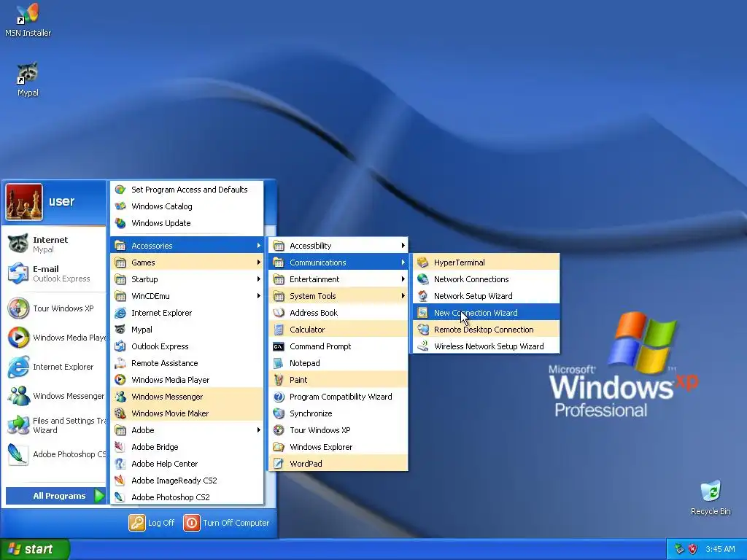Launch Adobe Photoshop CS2 in All Programs menu

(187, 497)
